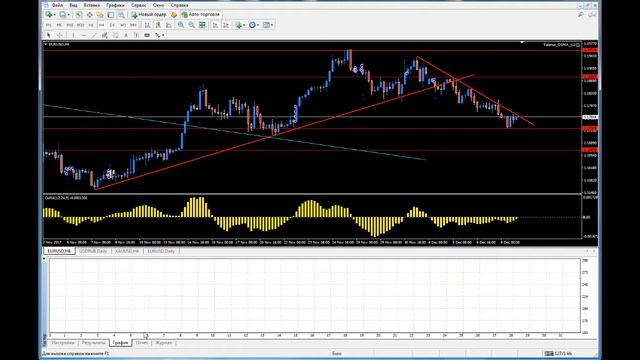Open the New Chart icon
Screen dimensions: 640x360
(x=49, y=15)
